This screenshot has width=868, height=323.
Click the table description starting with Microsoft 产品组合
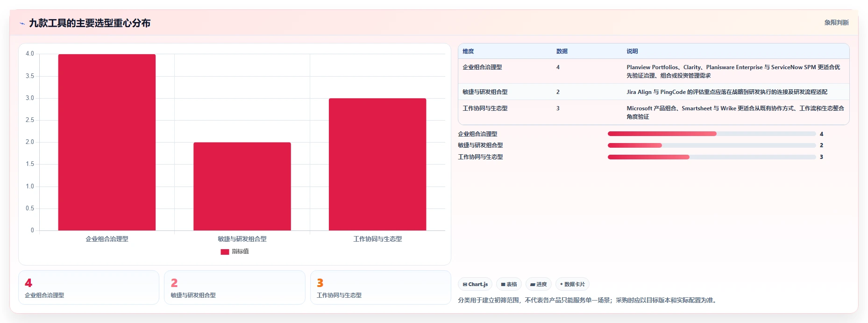[735, 113]
